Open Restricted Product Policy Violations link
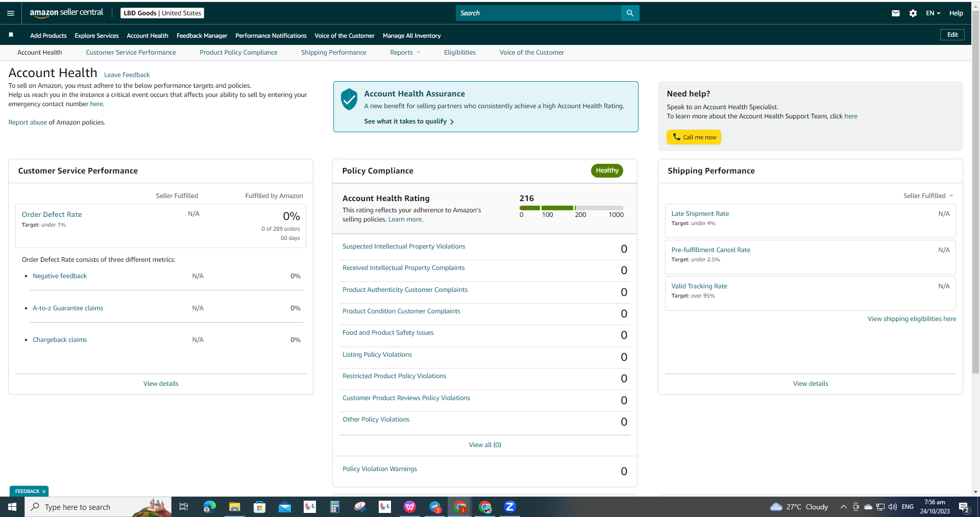Image resolution: width=980 pixels, height=517 pixels. coord(394,376)
